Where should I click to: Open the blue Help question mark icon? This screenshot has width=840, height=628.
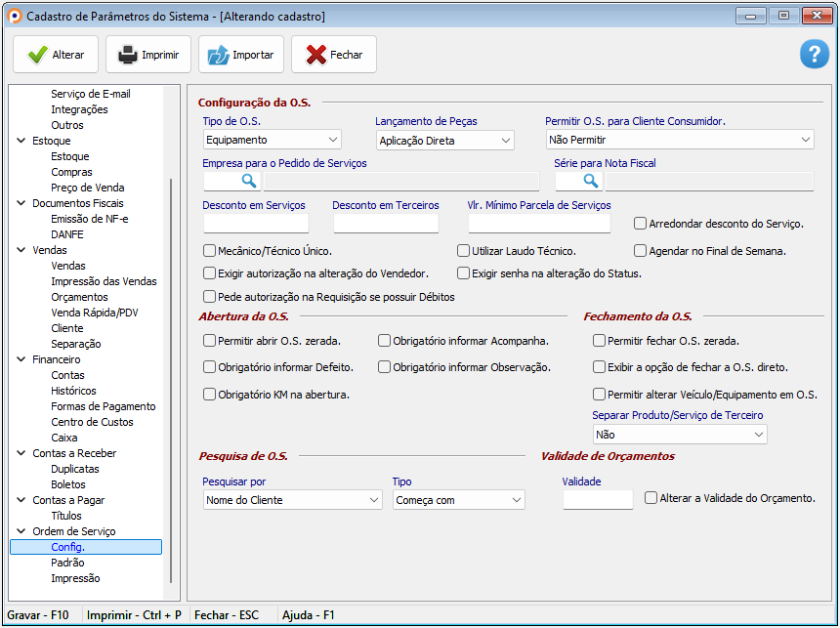[814, 54]
